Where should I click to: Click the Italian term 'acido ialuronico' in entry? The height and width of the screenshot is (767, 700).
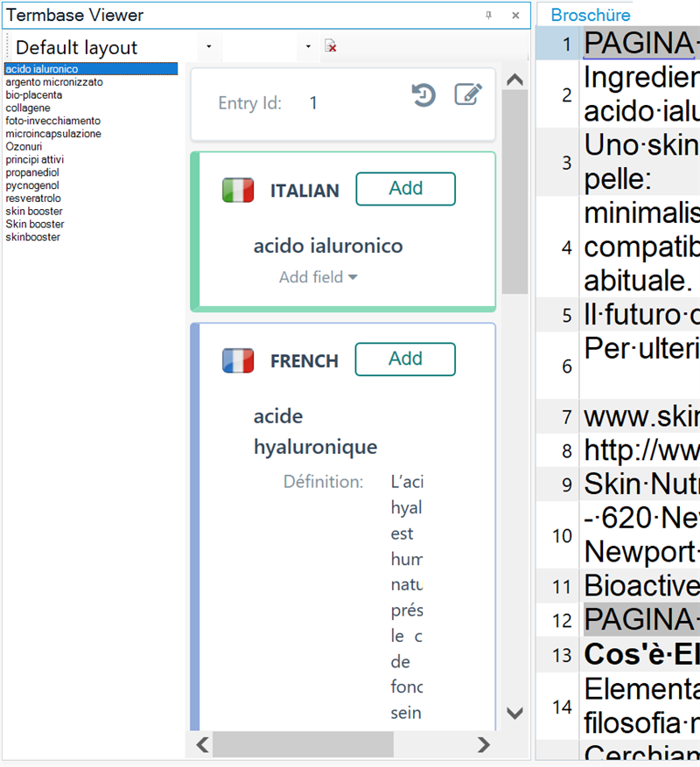[328, 246]
